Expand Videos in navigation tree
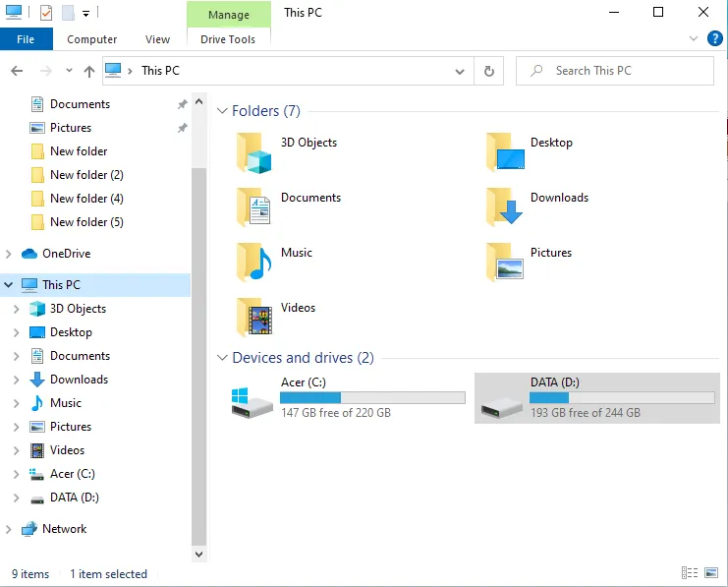 click(x=17, y=451)
